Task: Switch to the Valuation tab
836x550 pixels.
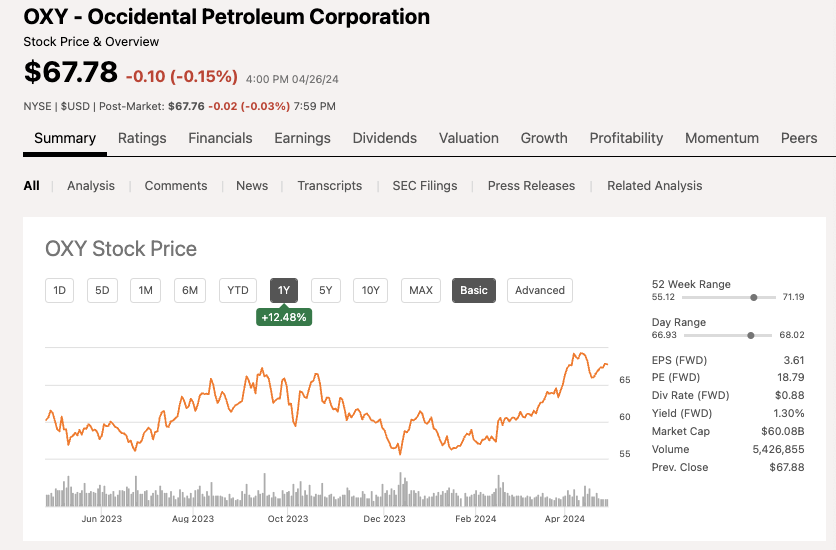Action: tap(469, 138)
